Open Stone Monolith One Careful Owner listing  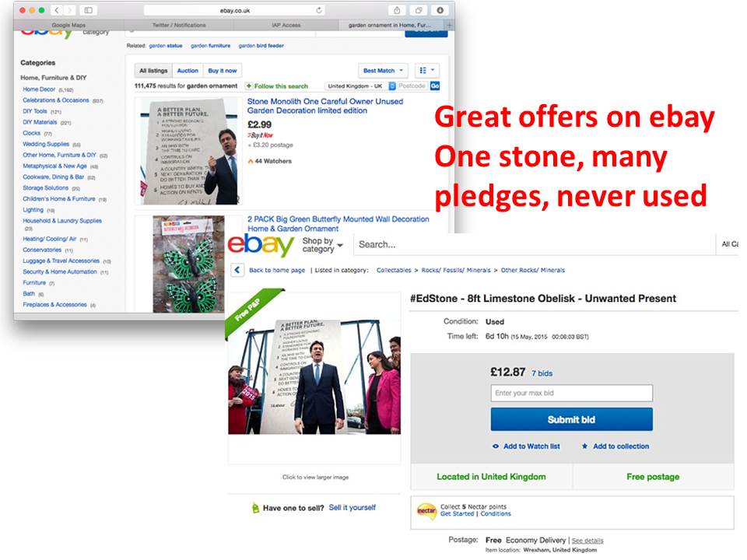[x=325, y=106]
